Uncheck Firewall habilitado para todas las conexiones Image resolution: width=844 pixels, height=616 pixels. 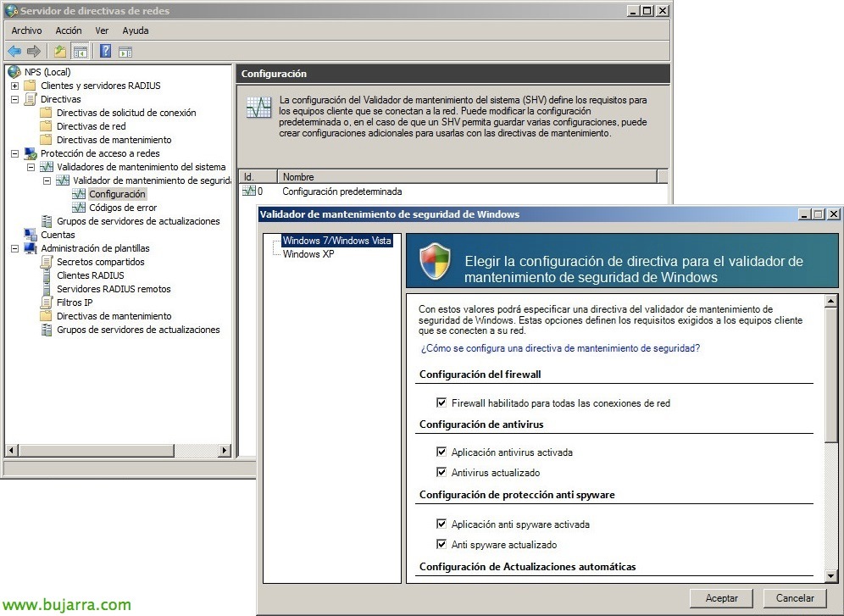click(441, 402)
